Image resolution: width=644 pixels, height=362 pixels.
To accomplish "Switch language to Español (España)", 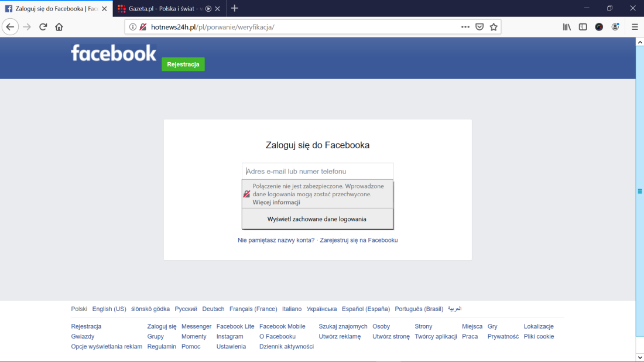I will [366, 309].
